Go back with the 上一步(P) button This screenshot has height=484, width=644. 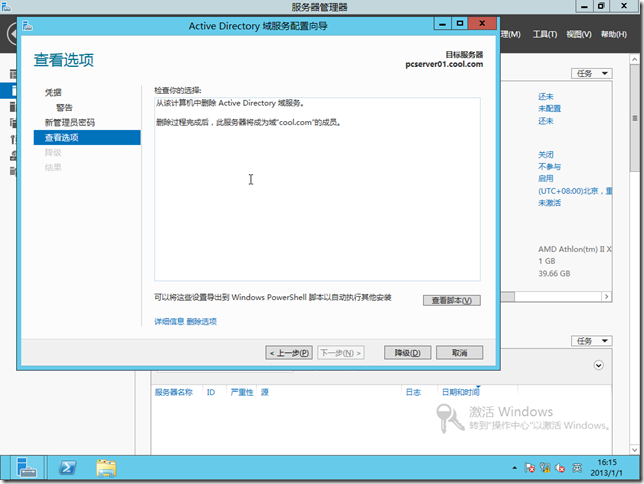(x=289, y=353)
